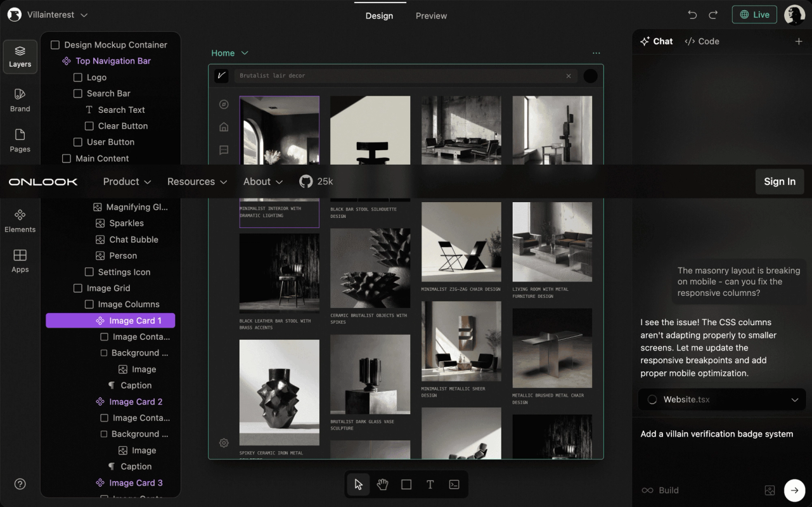Open the Elements panel

click(20, 221)
